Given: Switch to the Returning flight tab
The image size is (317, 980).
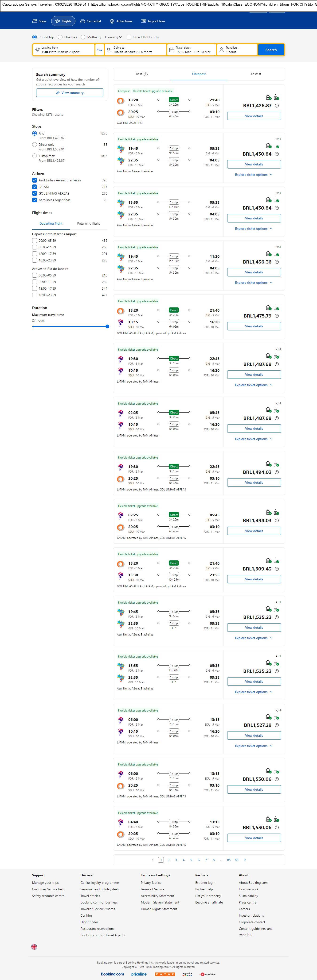Looking at the screenshot, I should click(x=88, y=224).
